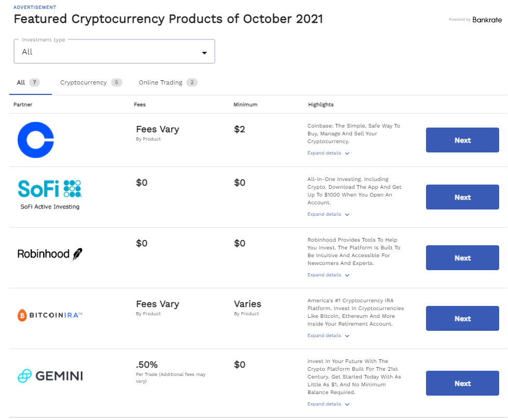Click the Gemini logo

click(x=50, y=376)
